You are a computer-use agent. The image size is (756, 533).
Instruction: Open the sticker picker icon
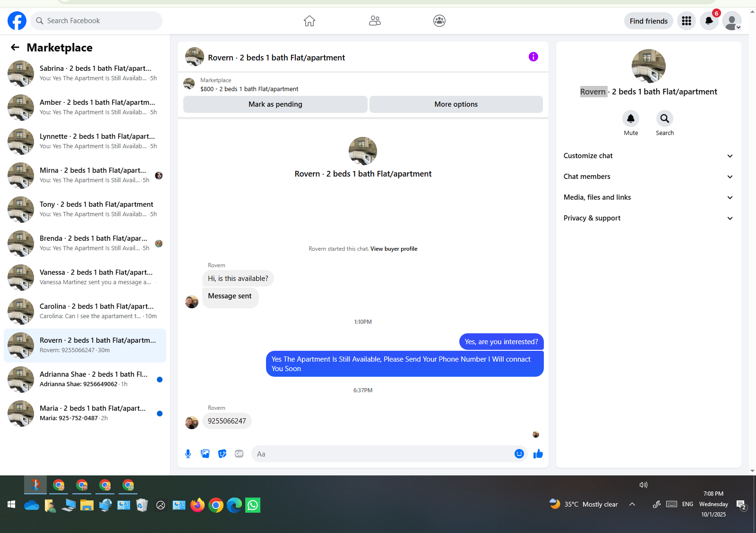(x=222, y=454)
